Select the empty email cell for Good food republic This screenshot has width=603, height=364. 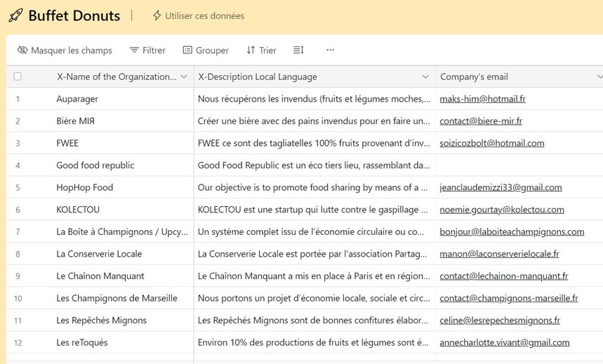(519, 166)
